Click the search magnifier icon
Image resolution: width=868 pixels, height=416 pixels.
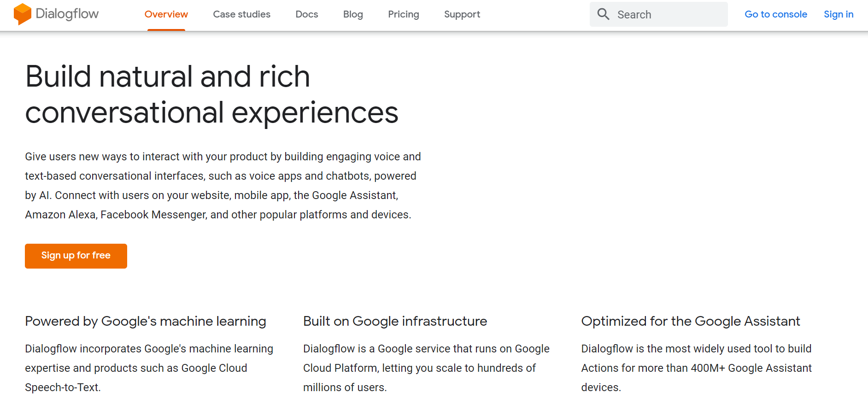(x=603, y=14)
